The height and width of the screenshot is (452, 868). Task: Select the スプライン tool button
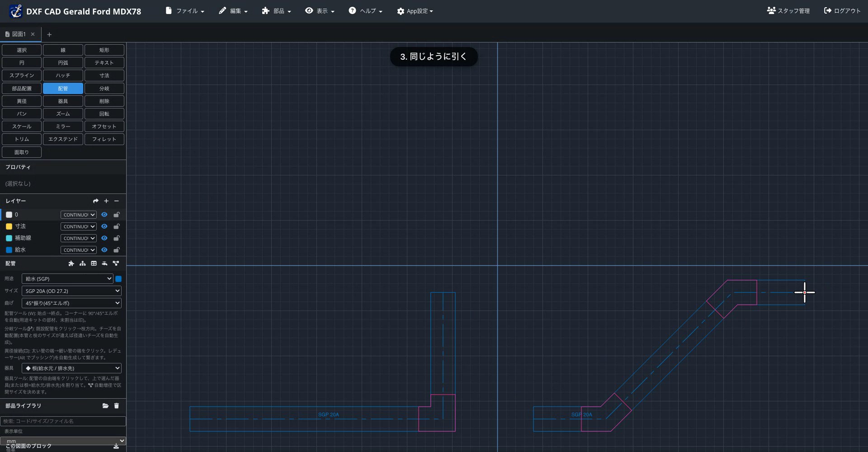(22, 75)
